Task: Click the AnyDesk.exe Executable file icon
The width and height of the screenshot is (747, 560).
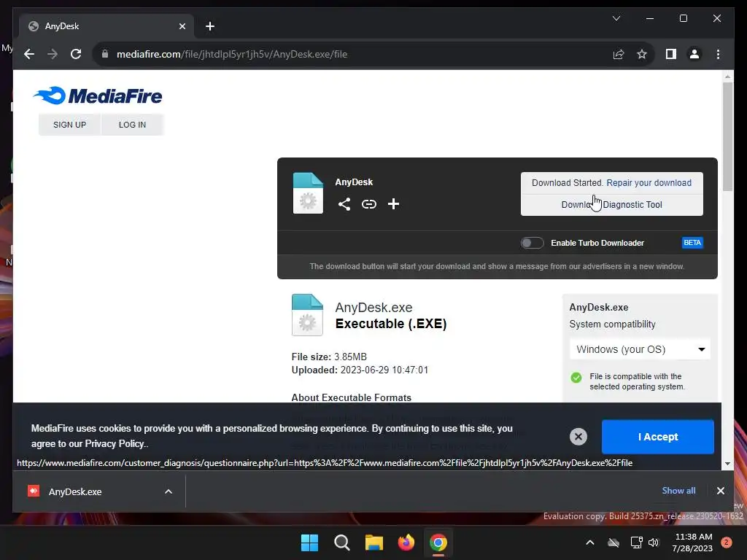Action: (307, 315)
